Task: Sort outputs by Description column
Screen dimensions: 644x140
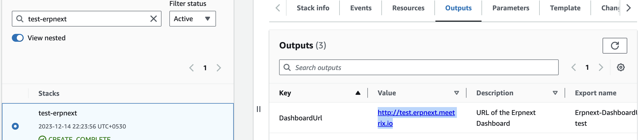Action: coord(555,93)
